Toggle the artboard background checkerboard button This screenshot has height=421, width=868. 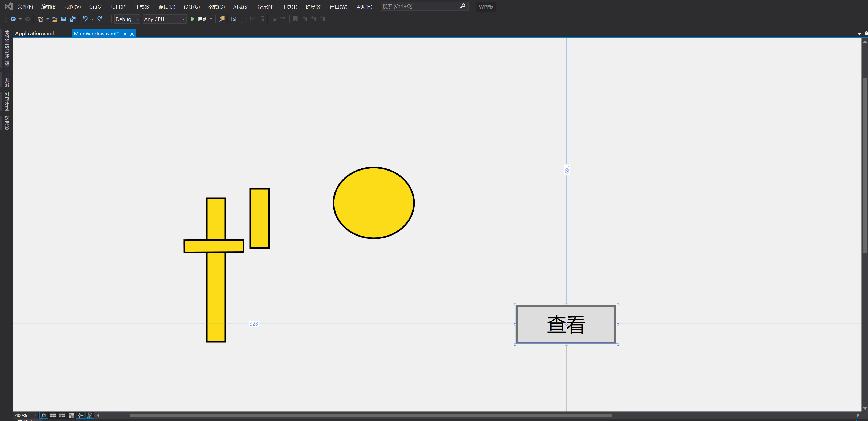71,415
